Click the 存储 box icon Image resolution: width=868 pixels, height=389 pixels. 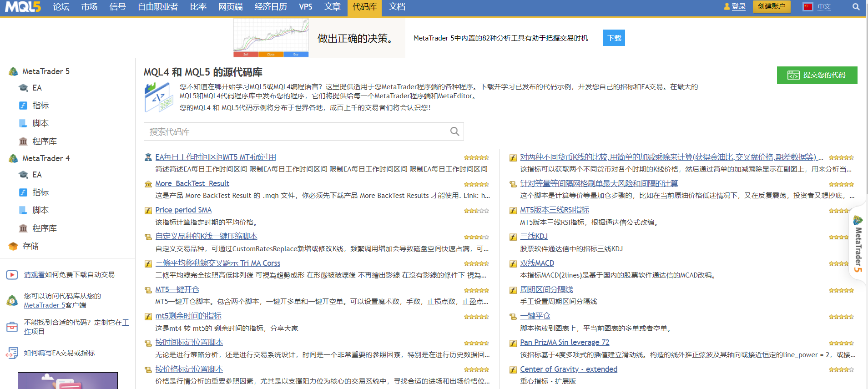click(x=13, y=246)
